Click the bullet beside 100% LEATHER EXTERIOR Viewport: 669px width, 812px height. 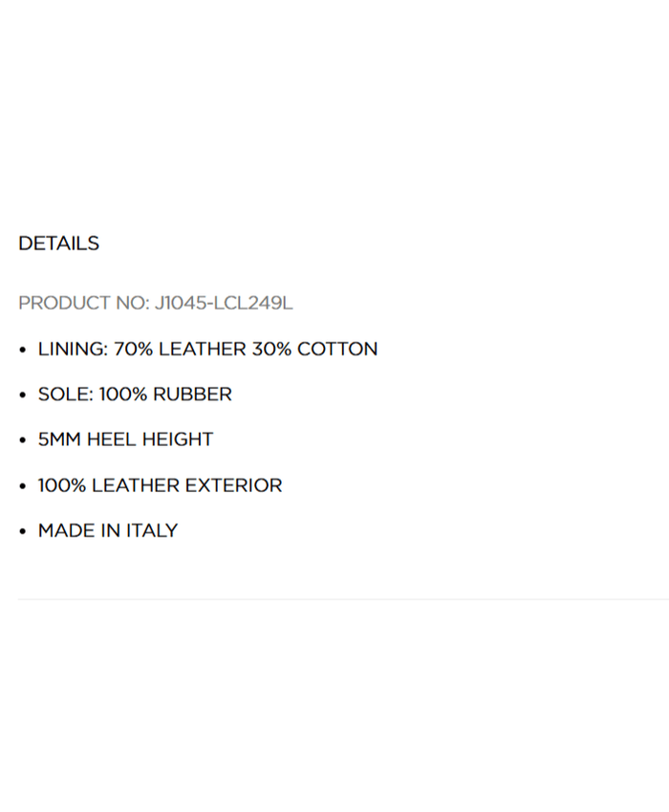23,486
